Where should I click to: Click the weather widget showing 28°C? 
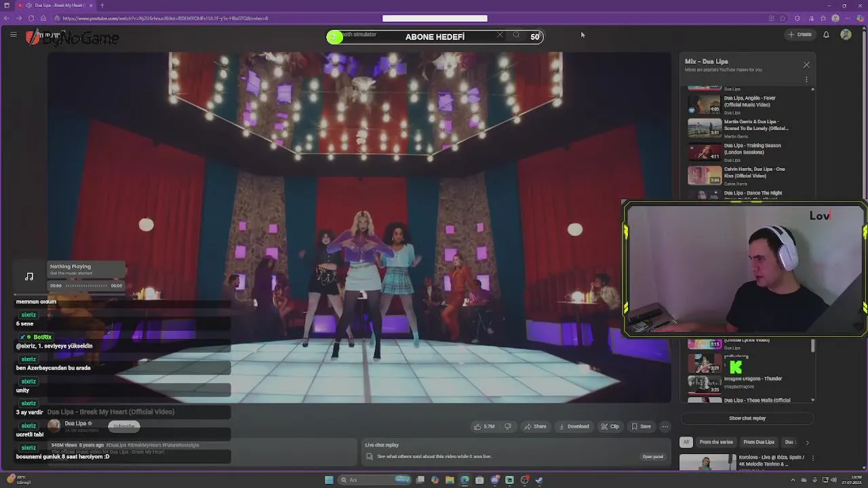coord(19,479)
